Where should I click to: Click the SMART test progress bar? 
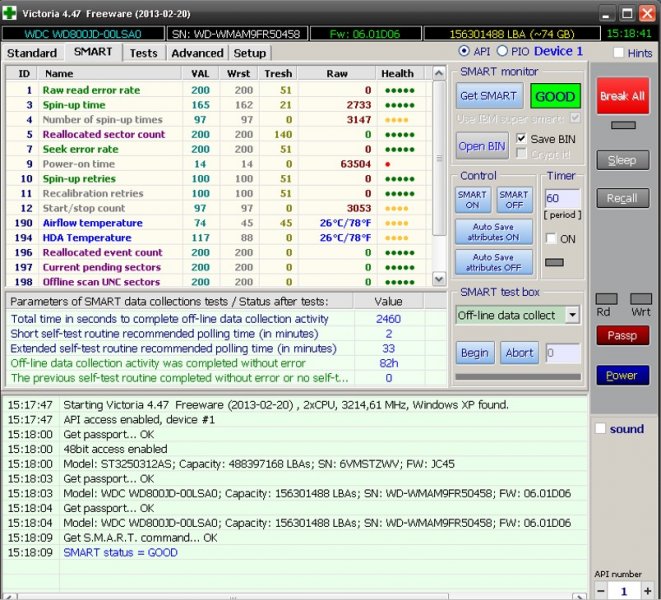tap(518, 377)
